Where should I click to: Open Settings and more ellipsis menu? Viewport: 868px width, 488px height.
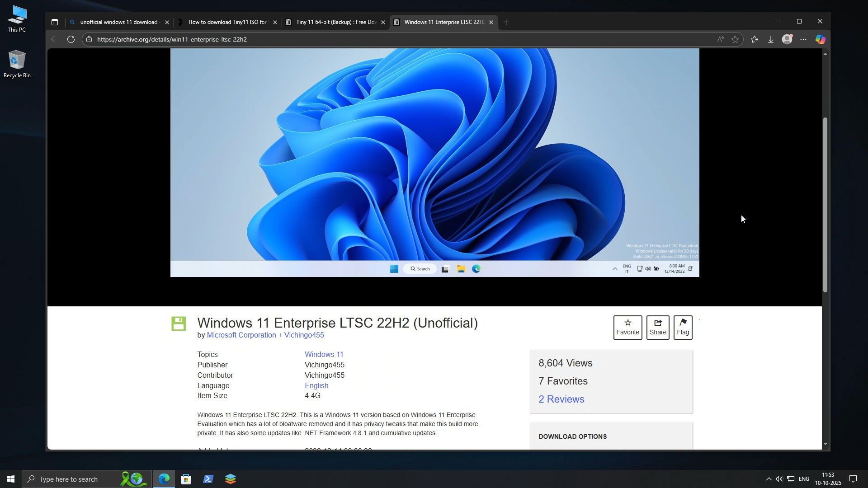point(803,39)
